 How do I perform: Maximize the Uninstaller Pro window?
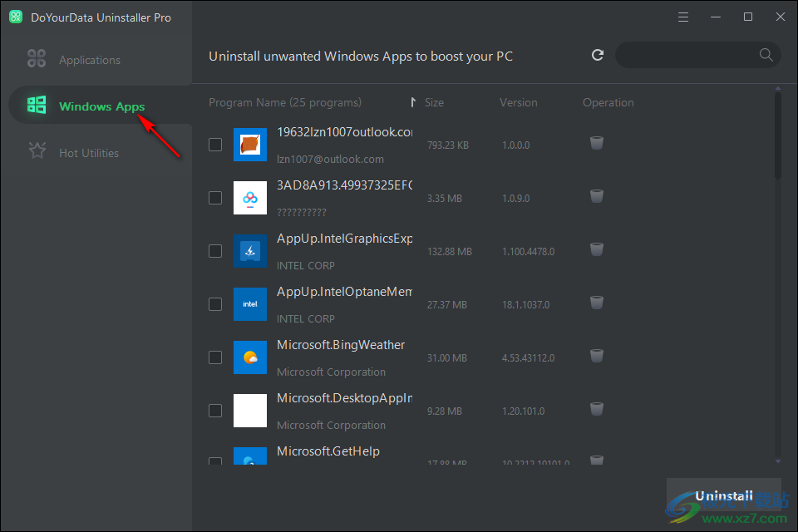[x=747, y=17]
